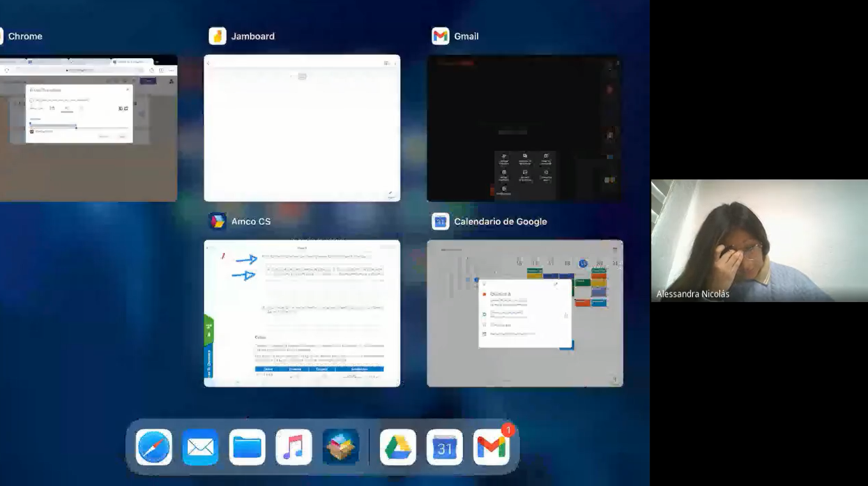This screenshot has width=868, height=486.
Task: Click the Amco CS icon above its preview
Action: (x=218, y=222)
